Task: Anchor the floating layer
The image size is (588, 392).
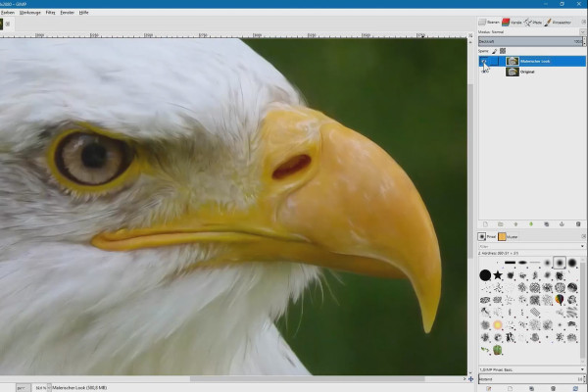Action: 562,224
